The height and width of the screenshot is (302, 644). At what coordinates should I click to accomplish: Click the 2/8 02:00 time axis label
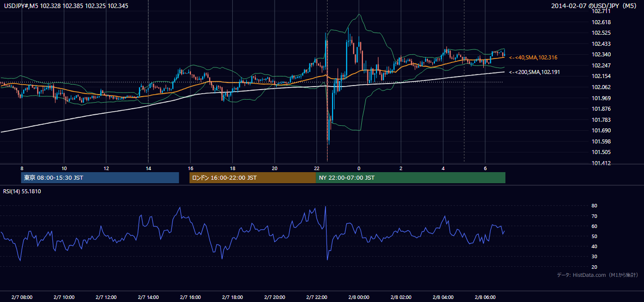[x=401, y=297]
